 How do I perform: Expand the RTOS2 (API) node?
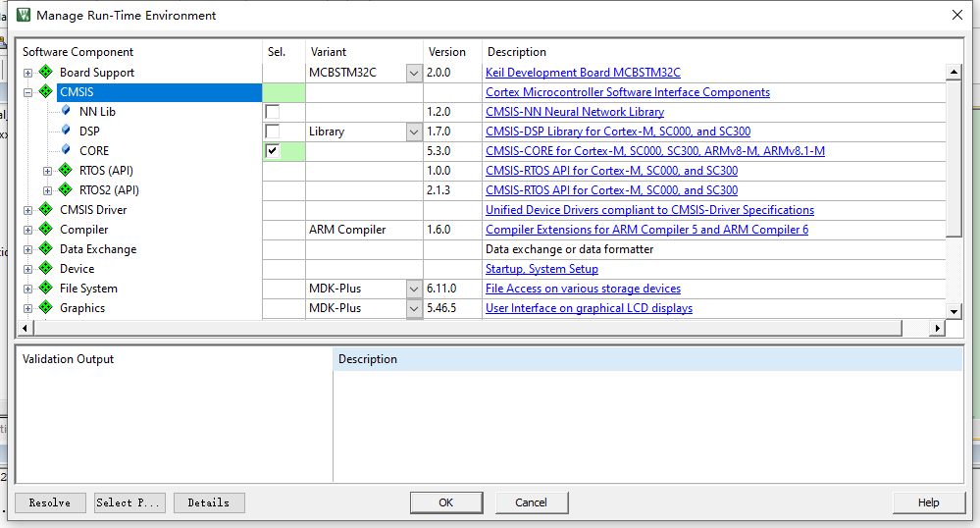(47, 190)
